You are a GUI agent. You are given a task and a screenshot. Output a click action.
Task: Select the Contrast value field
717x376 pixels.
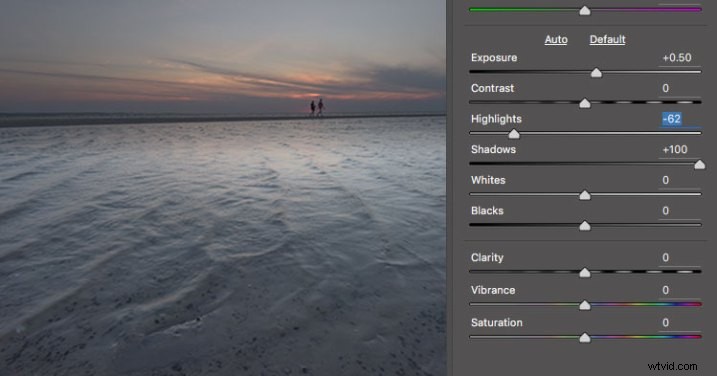click(679, 88)
